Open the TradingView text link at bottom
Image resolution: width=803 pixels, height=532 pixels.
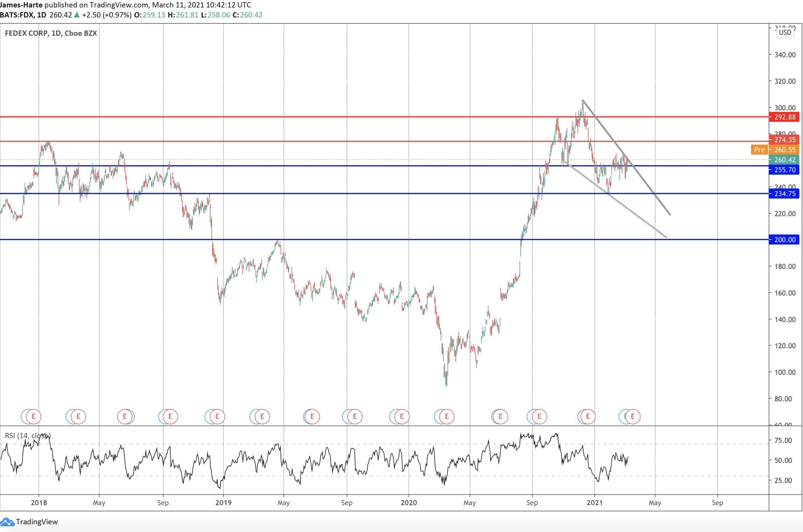(37, 522)
